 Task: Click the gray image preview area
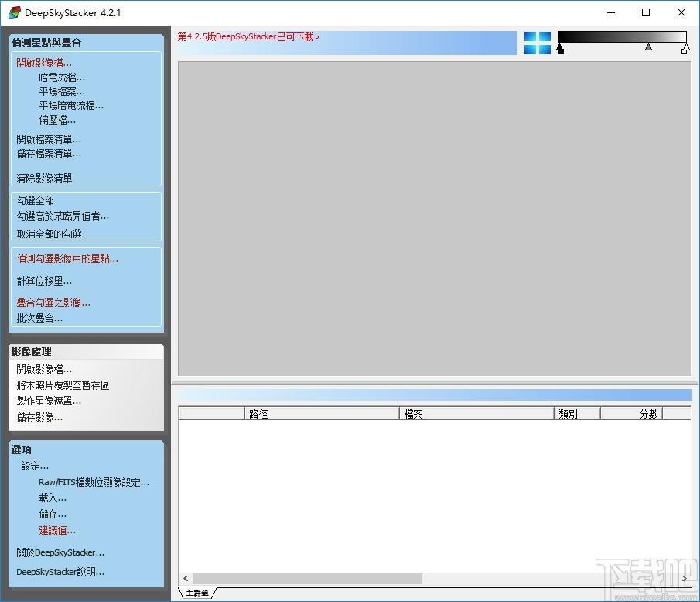coord(435,218)
